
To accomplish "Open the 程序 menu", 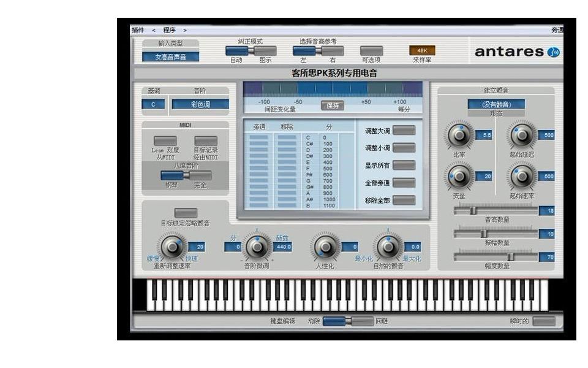I will point(169,30).
